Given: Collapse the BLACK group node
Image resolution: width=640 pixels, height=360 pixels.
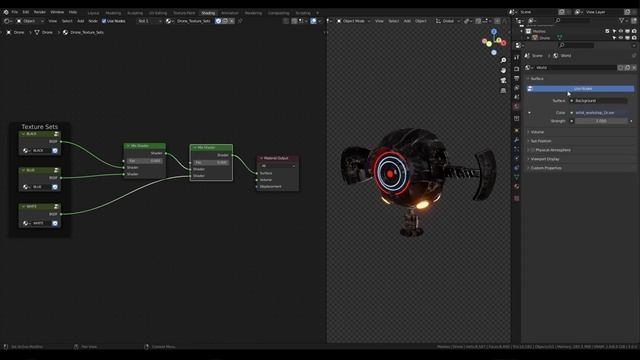Looking at the screenshot, I should [x=23, y=134].
